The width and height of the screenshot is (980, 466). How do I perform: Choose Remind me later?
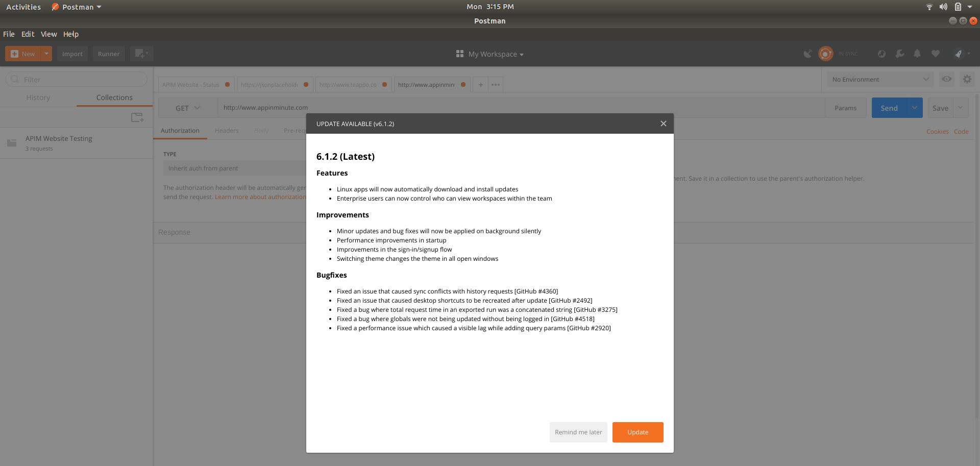pos(578,432)
